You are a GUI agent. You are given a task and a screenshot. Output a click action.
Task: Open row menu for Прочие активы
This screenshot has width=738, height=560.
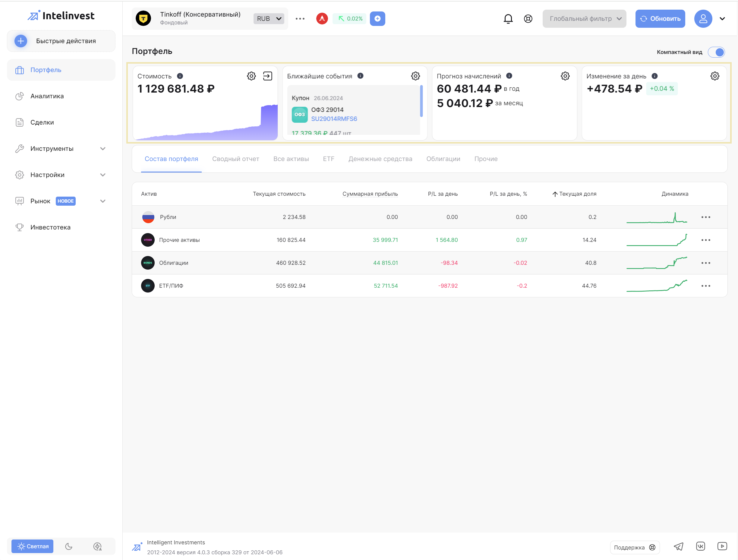pyautogui.click(x=706, y=240)
